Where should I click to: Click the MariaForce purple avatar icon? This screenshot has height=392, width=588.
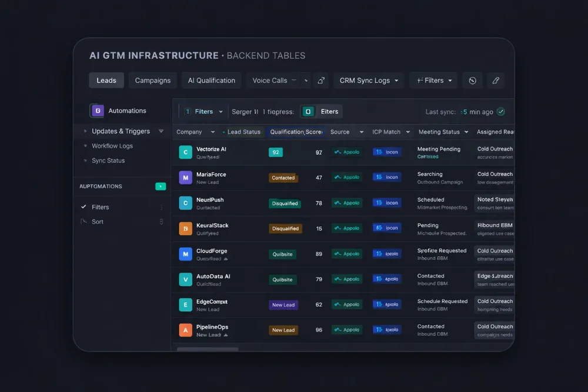pos(185,178)
